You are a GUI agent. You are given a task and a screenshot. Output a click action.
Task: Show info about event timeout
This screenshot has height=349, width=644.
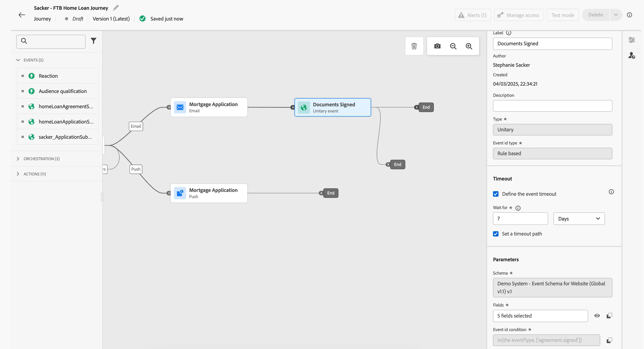[x=611, y=192]
